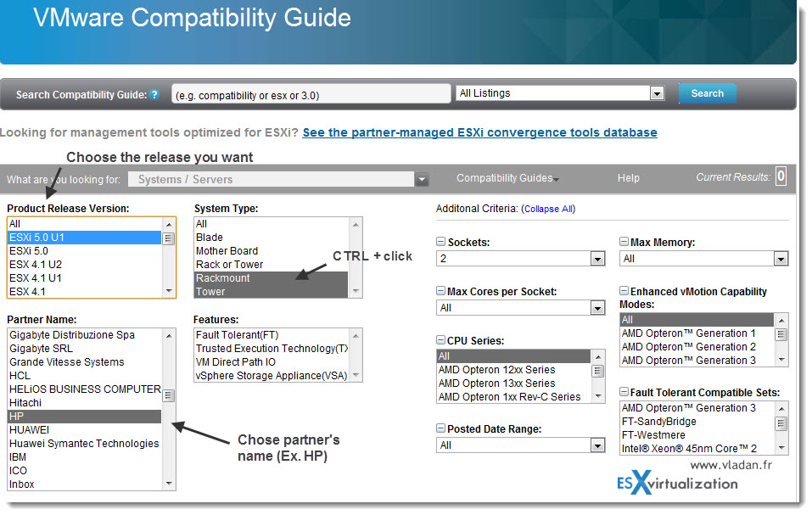Open the partner-managed ESXi convergence tools link
The width and height of the screenshot is (812, 515).
[479, 132]
